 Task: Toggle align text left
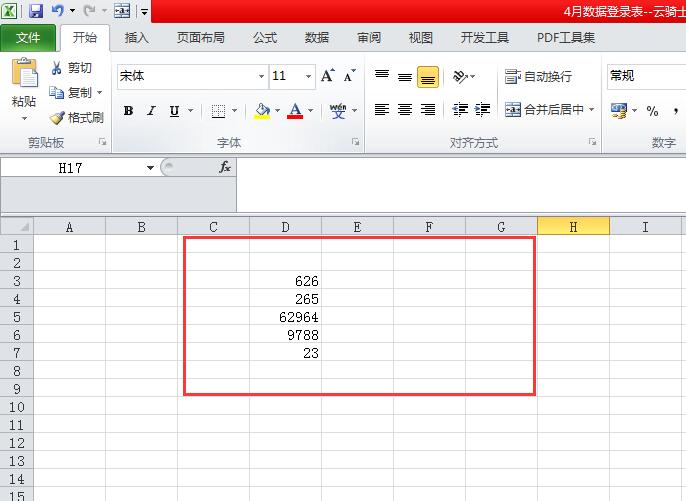point(382,109)
